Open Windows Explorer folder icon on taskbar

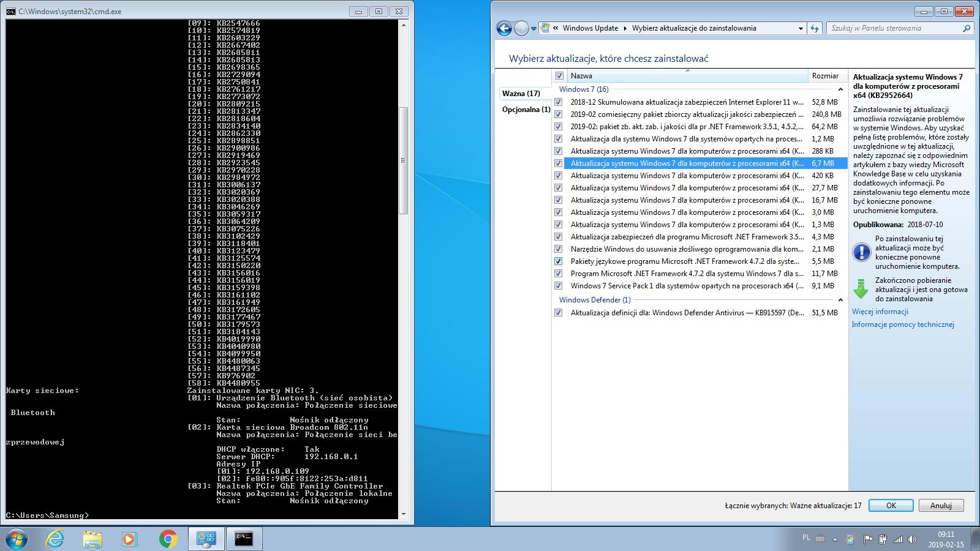[92, 539]
